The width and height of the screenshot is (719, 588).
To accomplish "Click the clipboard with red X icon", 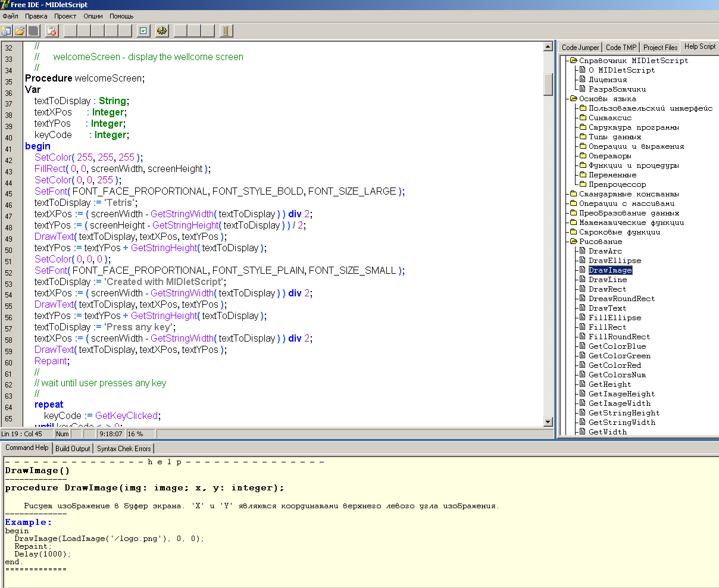I will (51, 31).
